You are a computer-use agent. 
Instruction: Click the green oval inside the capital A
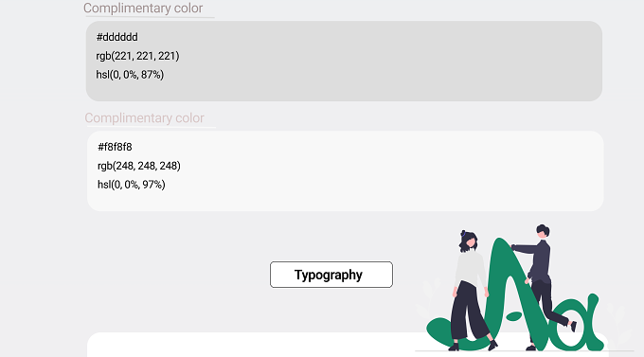[x=513, y=316]
